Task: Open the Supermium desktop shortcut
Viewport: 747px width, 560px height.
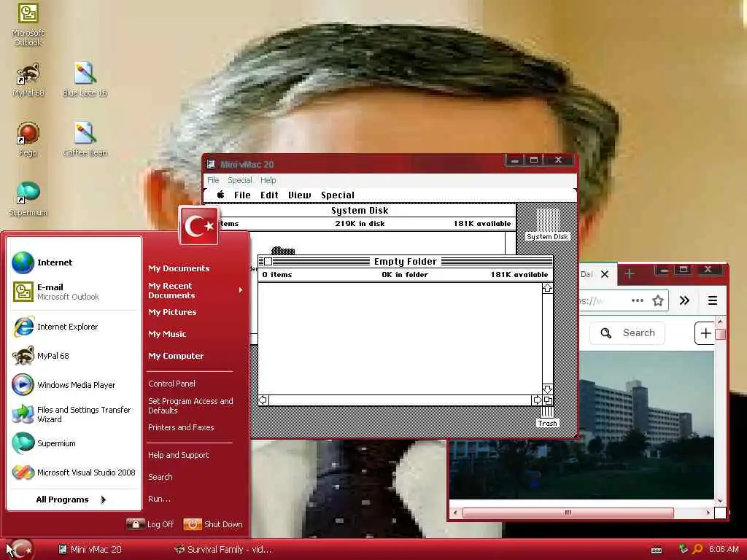Action: pos(28,199)
